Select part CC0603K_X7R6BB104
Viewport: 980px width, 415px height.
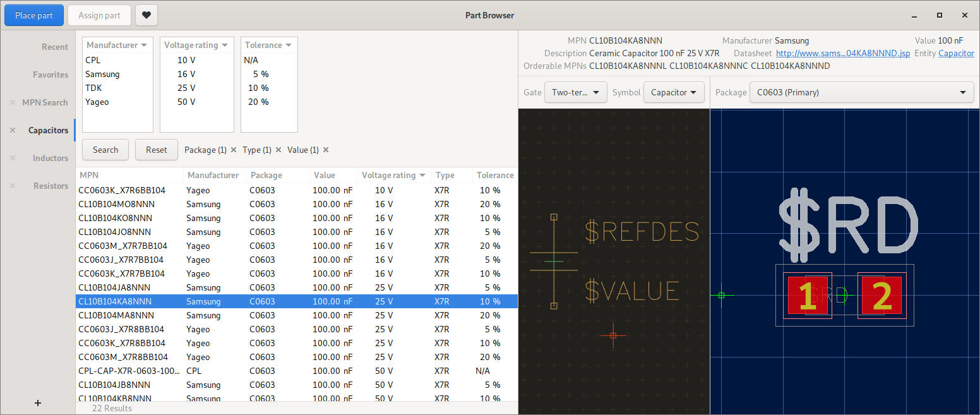(x=297, y=190)
